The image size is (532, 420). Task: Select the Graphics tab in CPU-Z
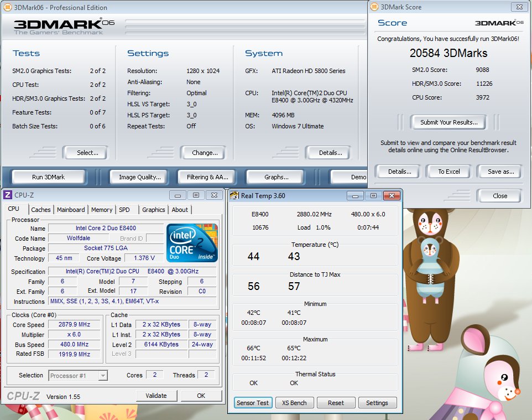(x=153, y=210)
